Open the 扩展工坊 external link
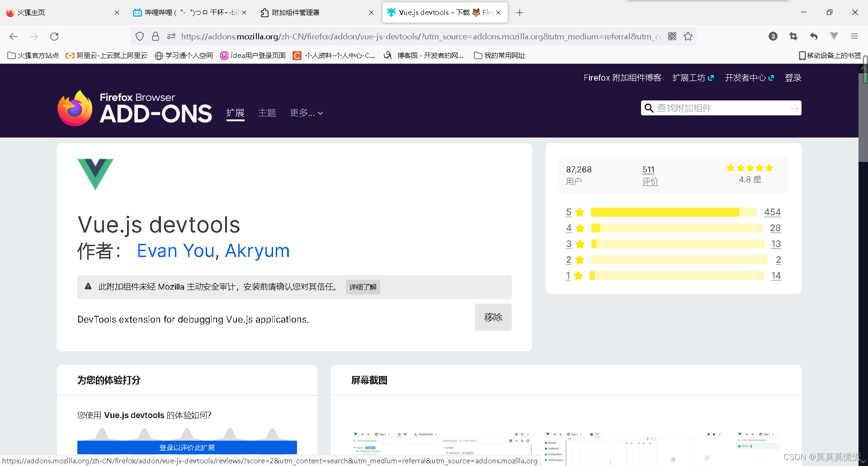Screen dimensions: 868x466 tap(693, 78)
